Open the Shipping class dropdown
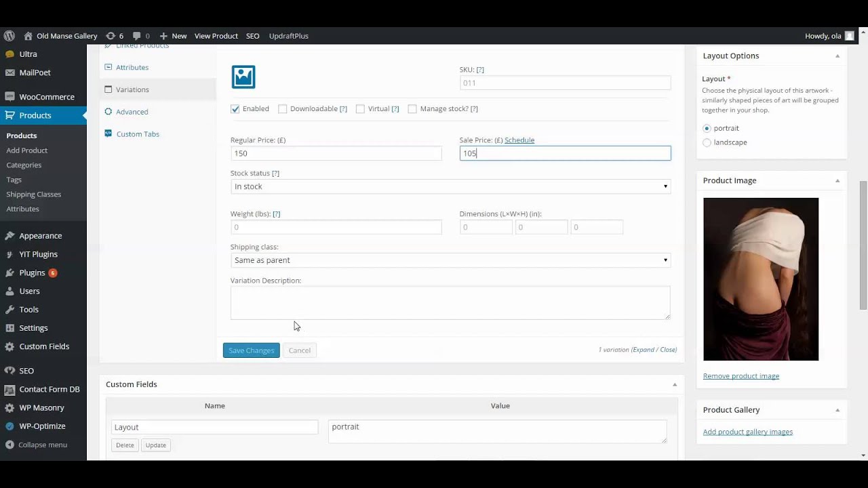The height and width of the screenshot is (488, 868). [450, 260]
